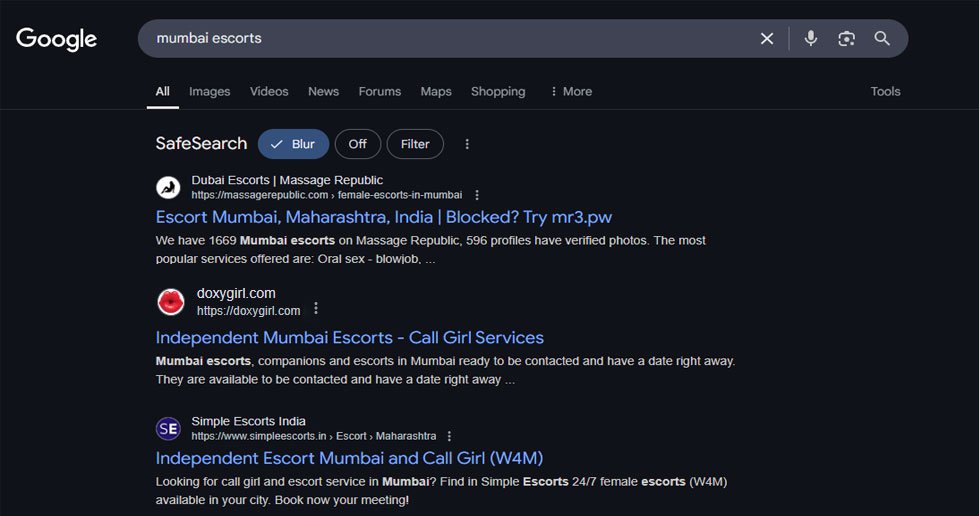Switch to the Images tab

pyautogui.click(x=209, y=91)
